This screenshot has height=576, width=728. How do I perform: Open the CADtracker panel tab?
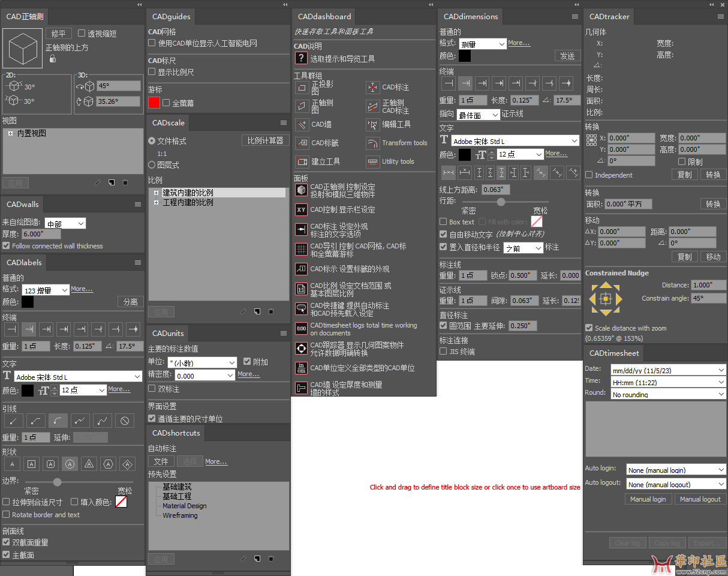[x=609, y=17]
